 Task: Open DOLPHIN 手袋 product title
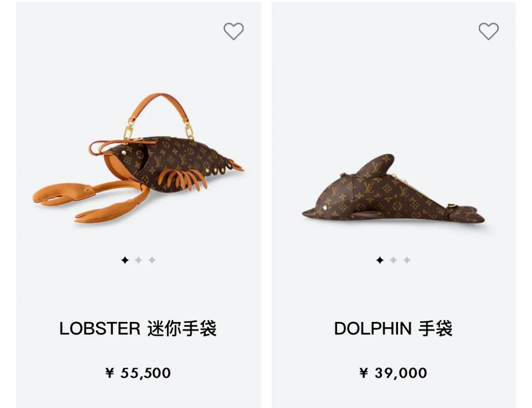(x=394, y=329)
